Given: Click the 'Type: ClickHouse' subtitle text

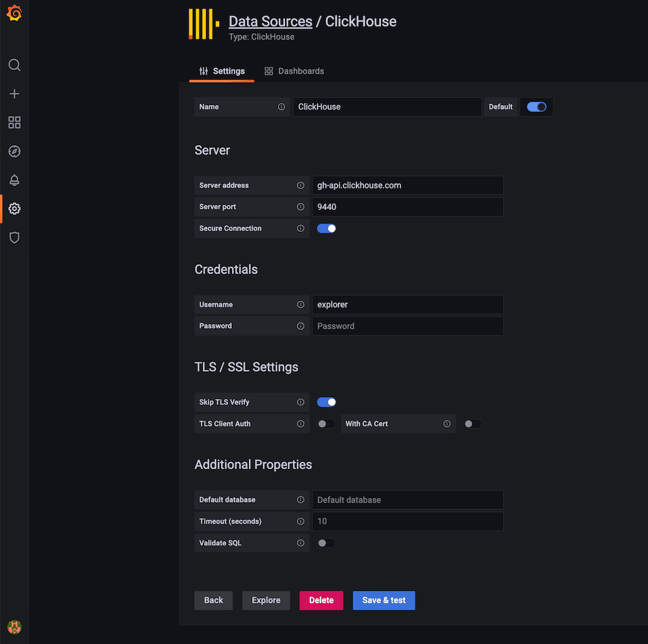Looking at the screenshot, I should tap(262, 37).
